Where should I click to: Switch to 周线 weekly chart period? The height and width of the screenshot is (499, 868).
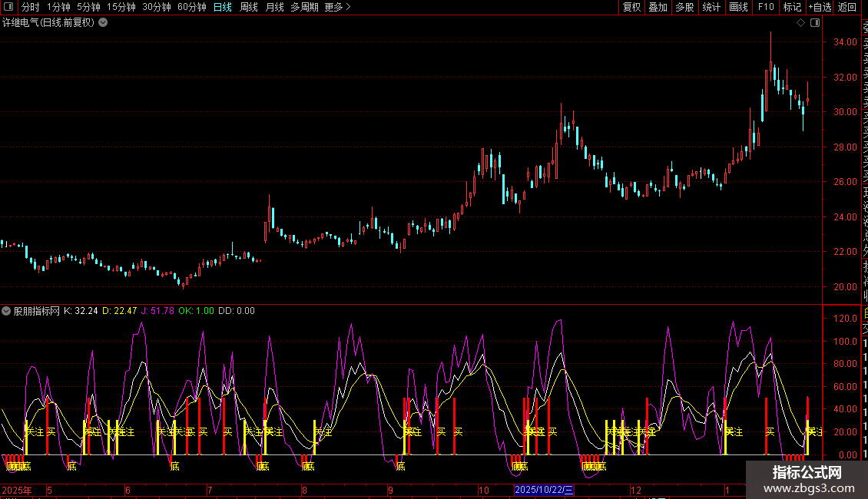[249, 7]
